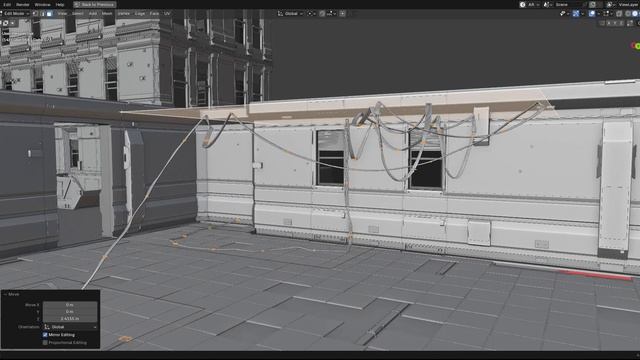
Task: Open the View Layer icon dropdown
Action: click(610, 4)
